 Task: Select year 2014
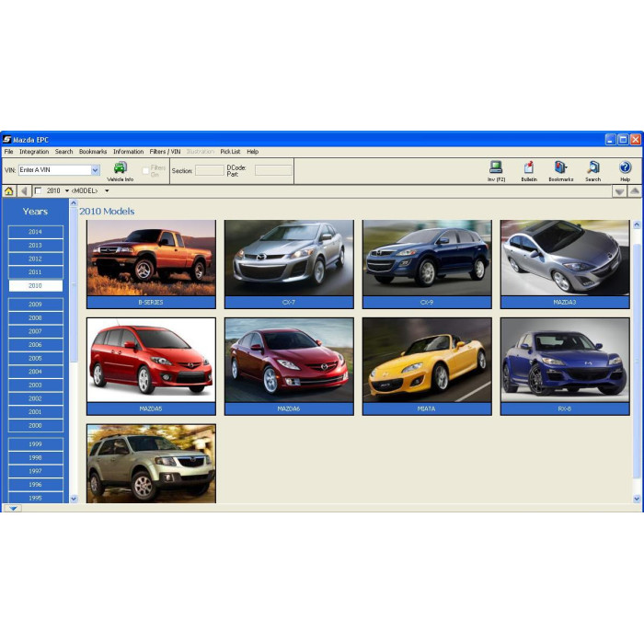click(35, 232)
